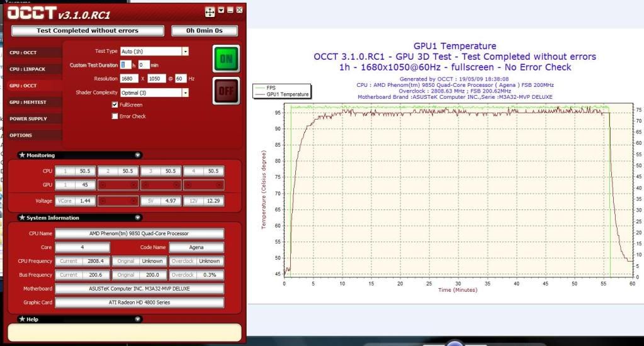The height and width of the screenshot is (346, 644).
Task: Click the Monitoring star icon
Action: click(x=22, y=155)
